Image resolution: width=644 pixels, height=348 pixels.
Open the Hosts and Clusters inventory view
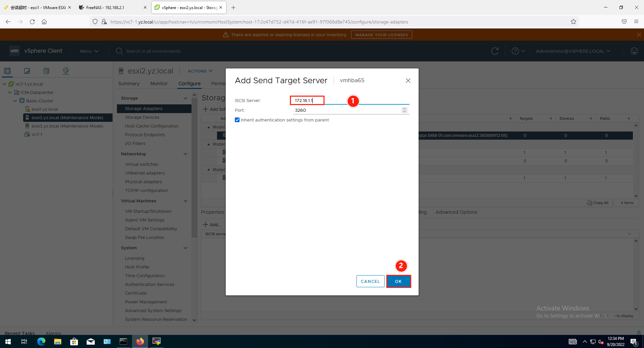tap(7, 71)
